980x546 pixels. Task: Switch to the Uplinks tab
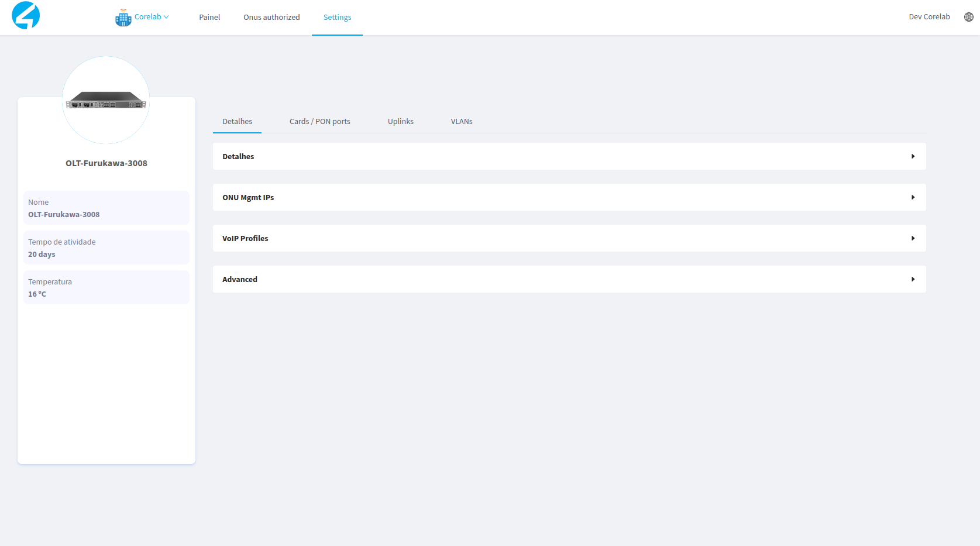point(400,122)
